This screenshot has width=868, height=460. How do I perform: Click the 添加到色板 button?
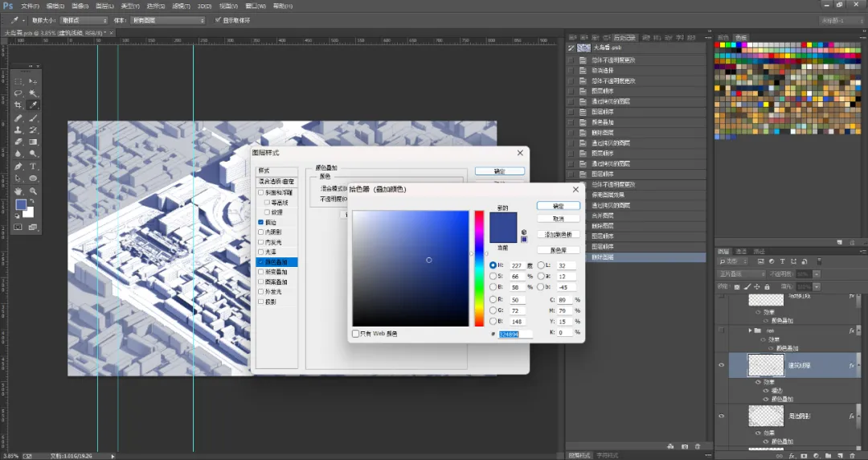coord(559,235)
